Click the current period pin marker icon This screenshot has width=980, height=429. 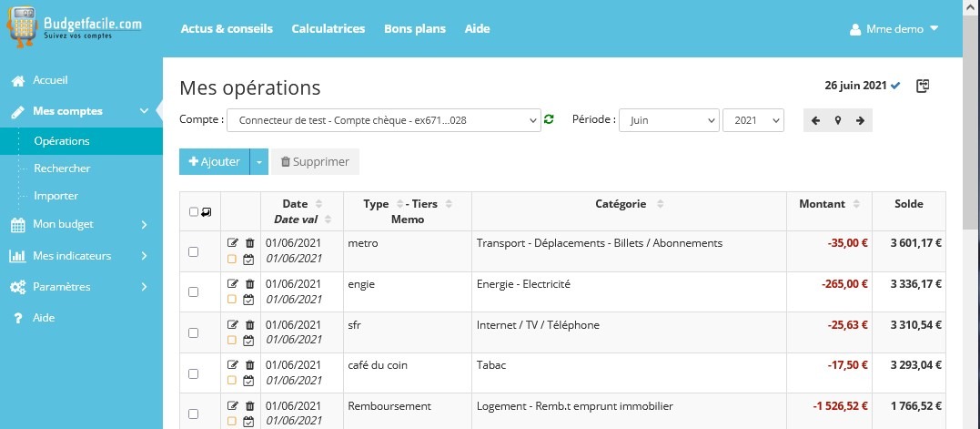click(x=838, y=120)
